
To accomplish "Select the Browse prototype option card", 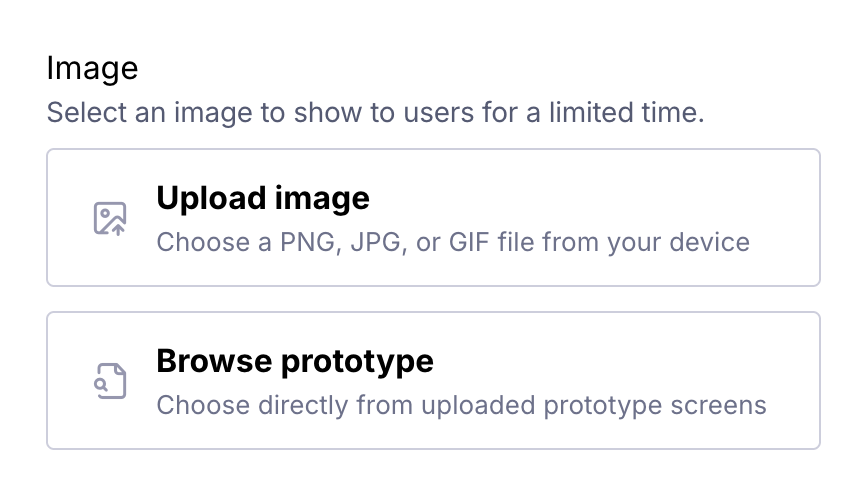I will (x=433, y=380).
